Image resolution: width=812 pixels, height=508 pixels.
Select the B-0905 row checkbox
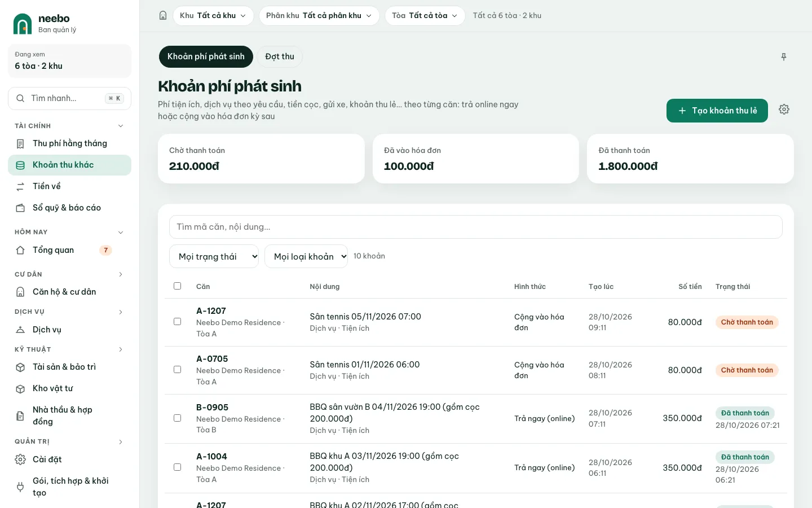click(x=178, y=418)
